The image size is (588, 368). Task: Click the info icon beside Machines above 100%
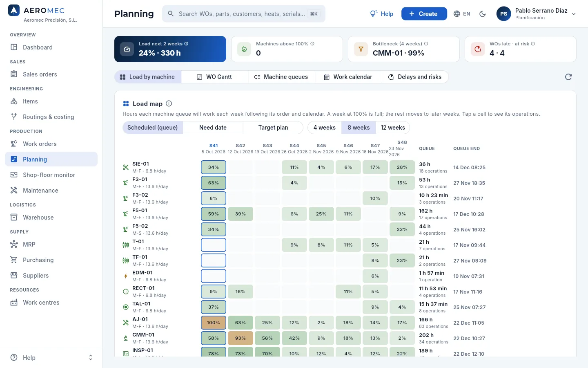pyautogui.click(x=312, y=44)
